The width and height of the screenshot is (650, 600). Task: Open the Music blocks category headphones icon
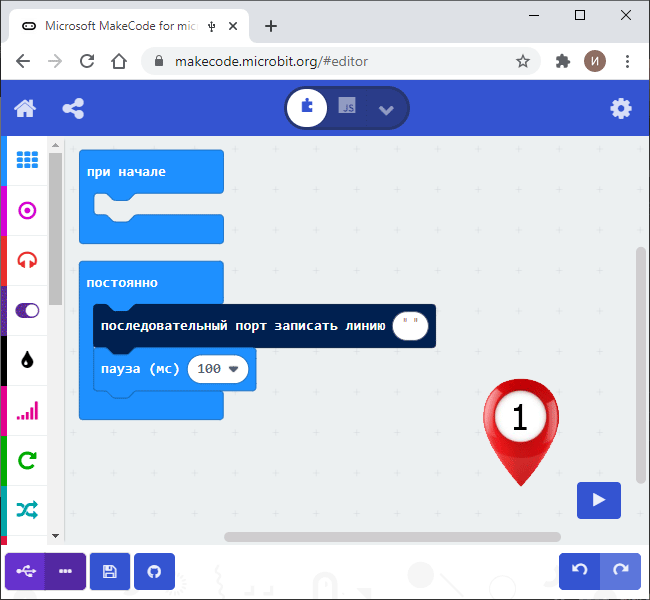point(27,260)
